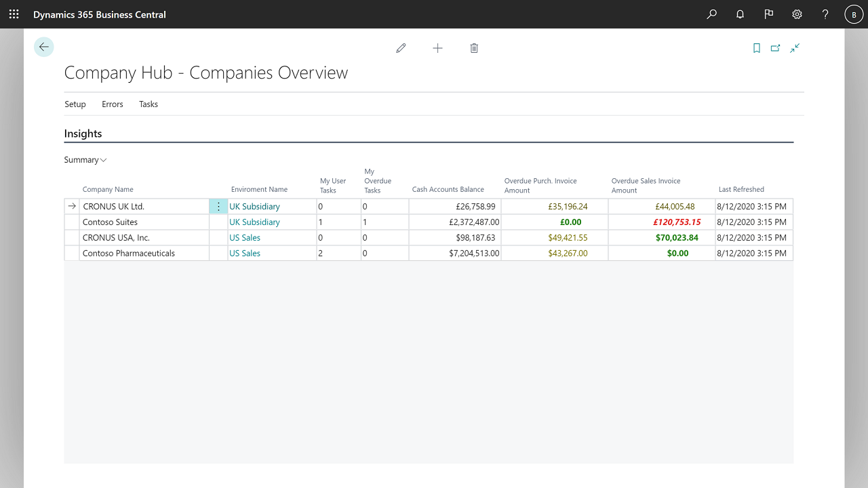Open the app launcher waffle menu
Image resolution: width=868 pixels, height=488 pixels.
(14, 14)
